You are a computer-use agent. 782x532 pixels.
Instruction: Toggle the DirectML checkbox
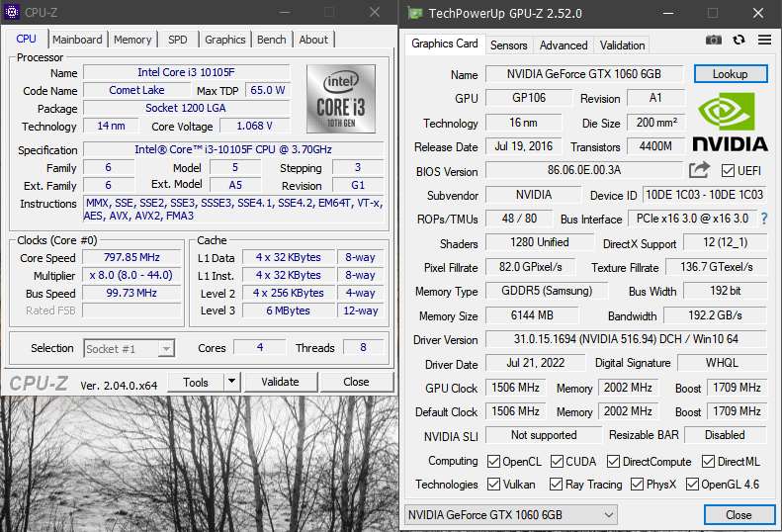pos(708,461)
